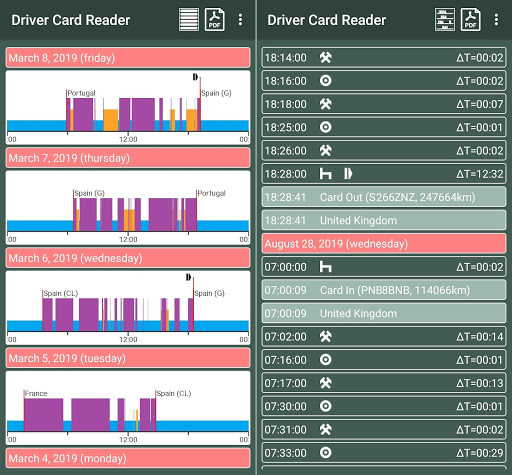512x475 pixels.
Task: Switch to list view in left panel
Action: tap(189, 20)
